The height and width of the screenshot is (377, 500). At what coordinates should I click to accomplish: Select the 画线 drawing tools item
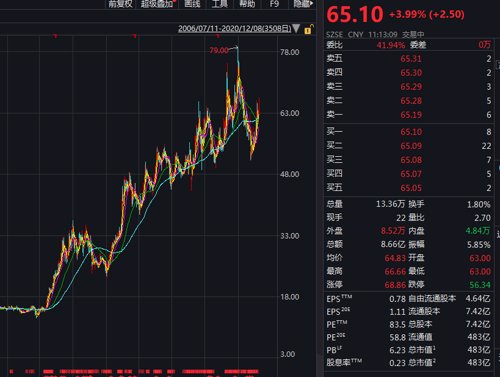click(x=192, y=4)
